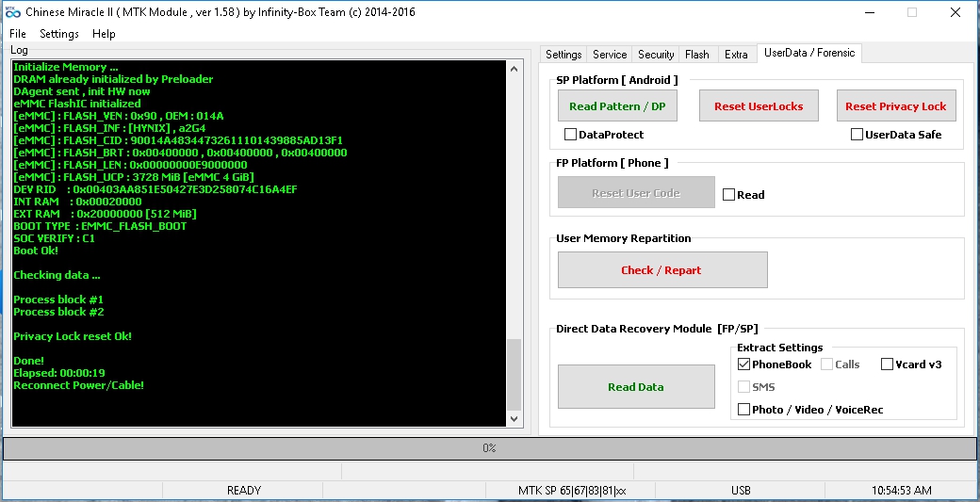
Task: Click the 'eMMC FlashIC initialized' log line
Action: click(77, 104)
